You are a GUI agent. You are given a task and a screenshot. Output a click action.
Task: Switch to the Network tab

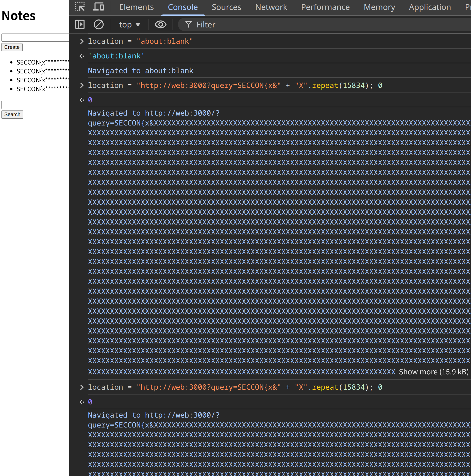point(271,7)
